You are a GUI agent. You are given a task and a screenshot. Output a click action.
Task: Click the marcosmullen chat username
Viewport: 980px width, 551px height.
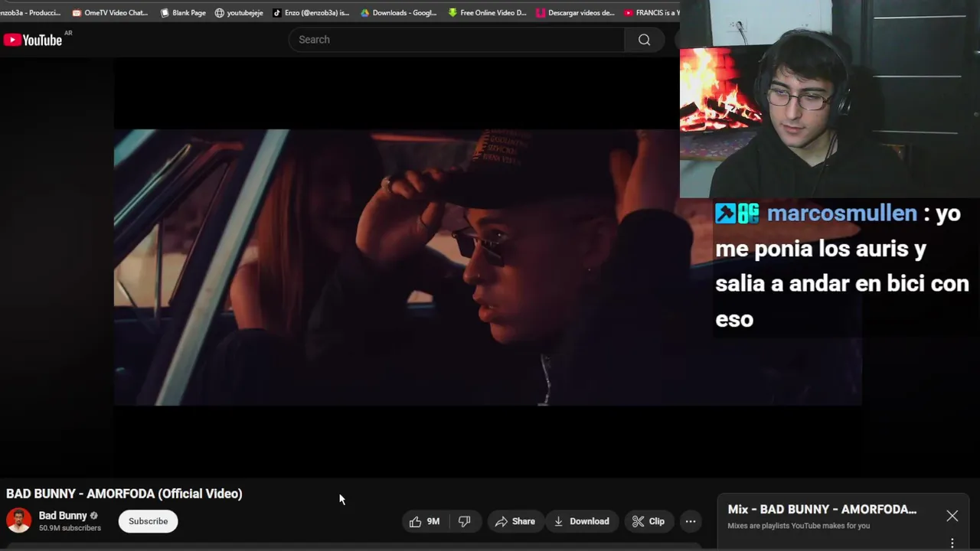point(841,214)
